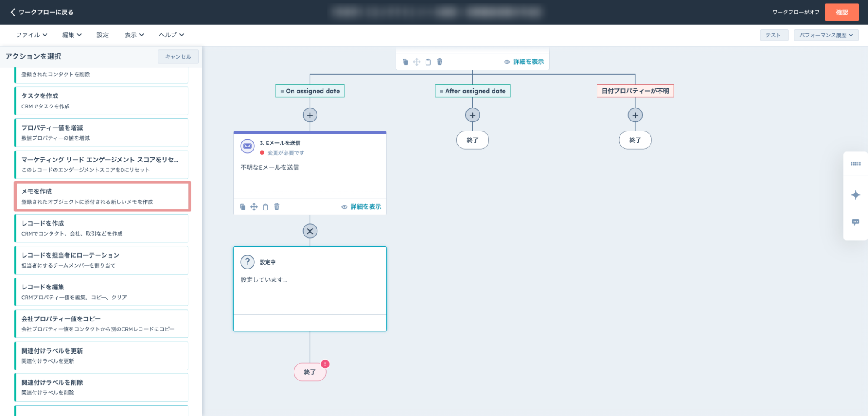Open the chat bubble icon in right sidebar
The image size is (868, 416).
tap(855, 222)
